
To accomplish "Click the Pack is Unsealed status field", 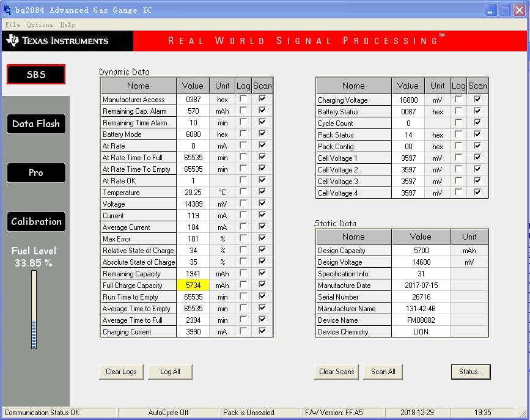I will click(x=260, y=413).
